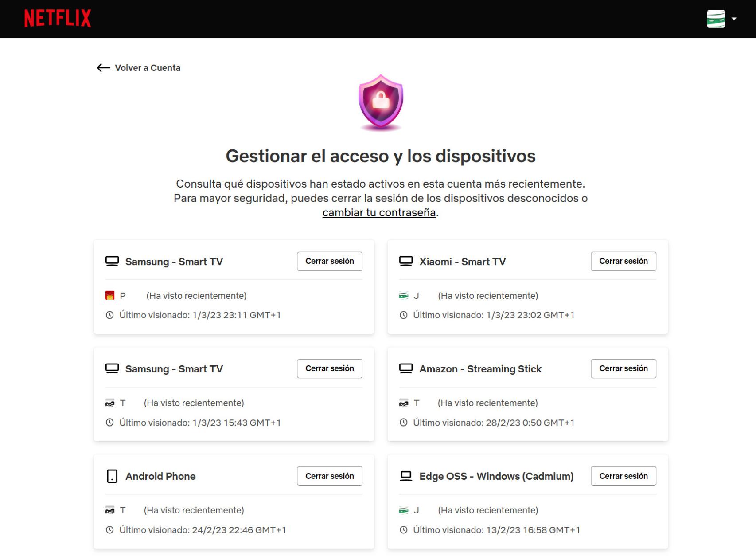Click clock icon beside 1/3/23 23:02
Viewport: 756px width, 556px height.
tap(403, 315)
